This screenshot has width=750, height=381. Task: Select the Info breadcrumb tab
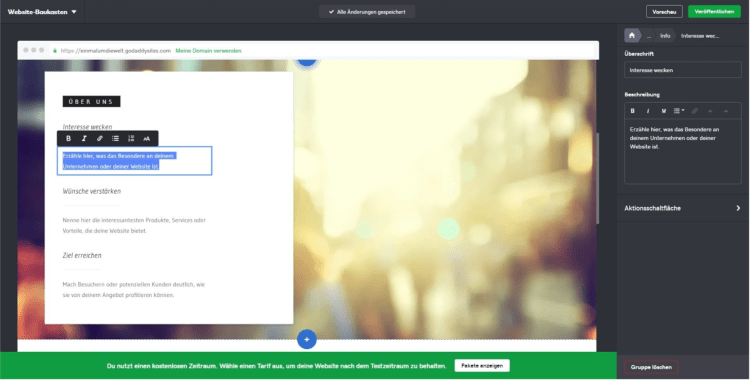[665, 36]
